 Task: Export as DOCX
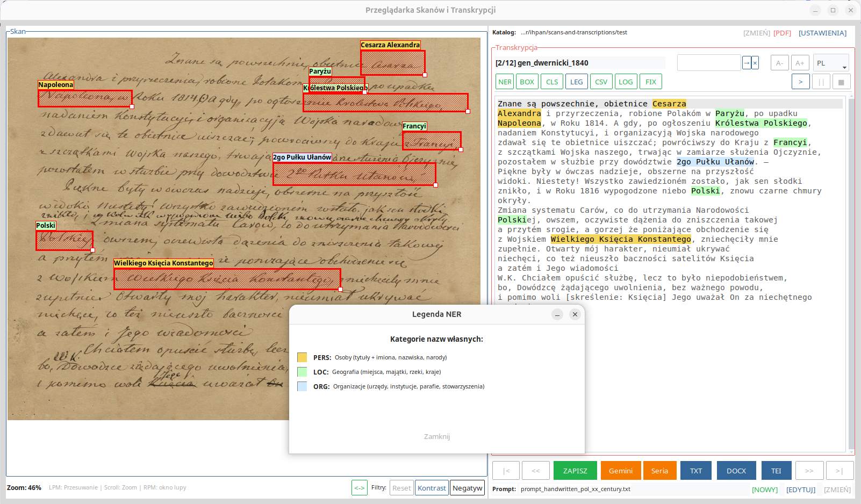coord(736,471)
